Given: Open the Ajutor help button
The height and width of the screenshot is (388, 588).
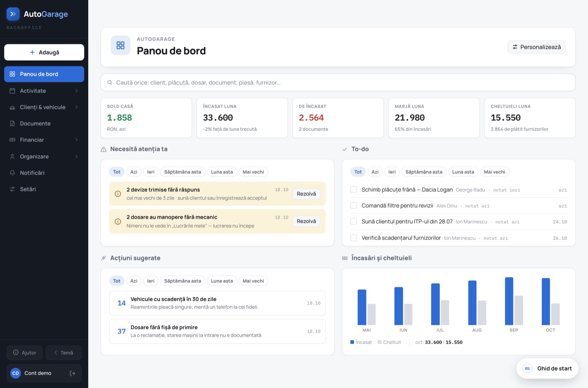Looking at the screenshot, I should click(25, 353).
